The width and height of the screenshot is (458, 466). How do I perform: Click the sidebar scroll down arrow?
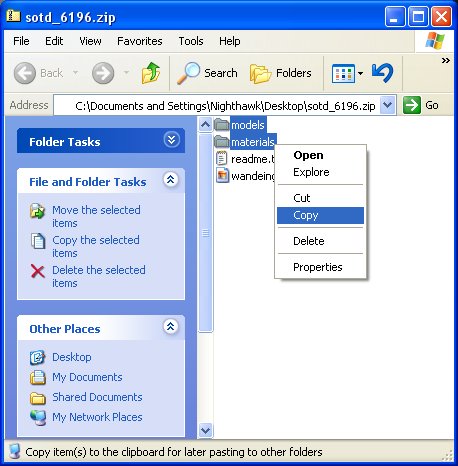[205, 430]
